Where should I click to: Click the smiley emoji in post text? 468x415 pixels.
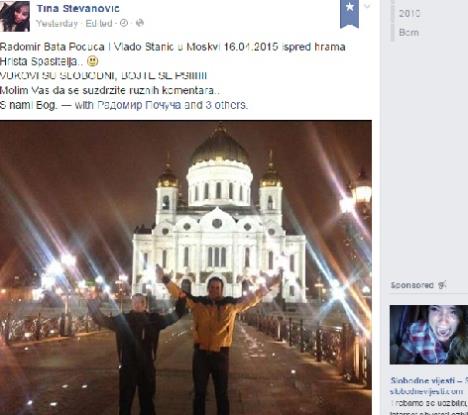coord(92,61)
